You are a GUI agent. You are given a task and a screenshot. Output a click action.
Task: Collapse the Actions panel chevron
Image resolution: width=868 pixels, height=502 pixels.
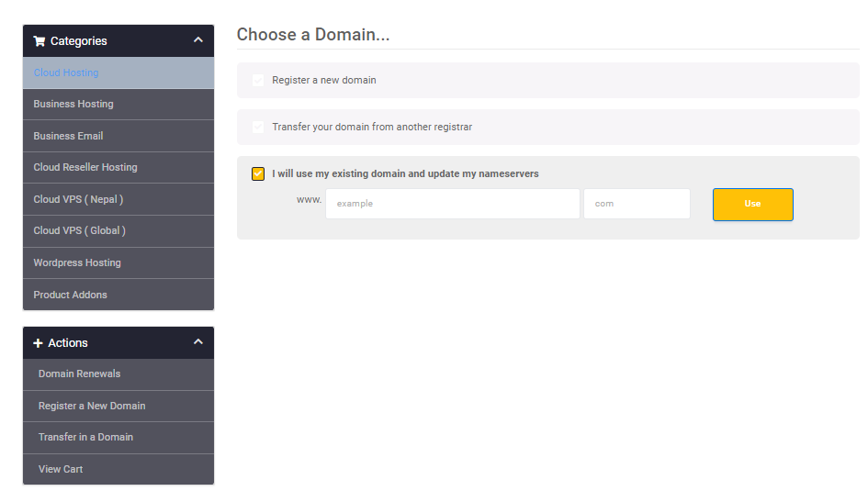[198, 342]
